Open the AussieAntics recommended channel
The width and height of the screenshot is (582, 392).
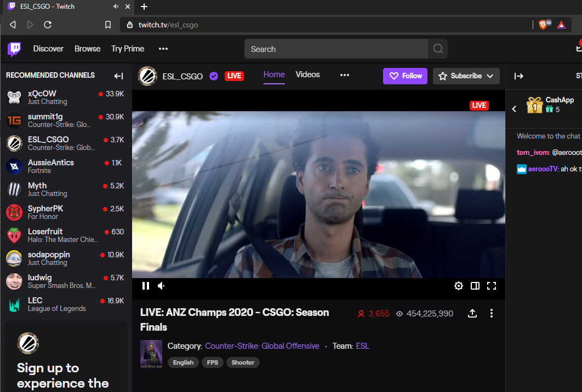(x=66, y=166)
